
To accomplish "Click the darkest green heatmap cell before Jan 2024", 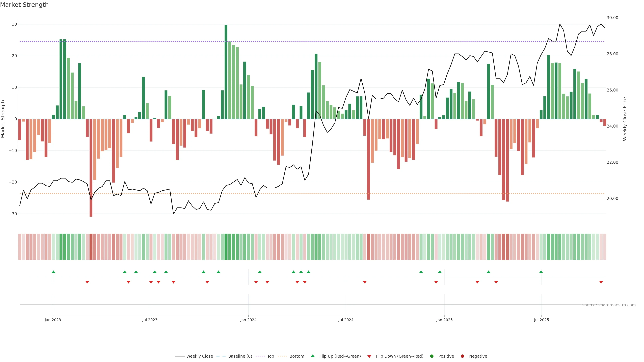I will [226, 247].
